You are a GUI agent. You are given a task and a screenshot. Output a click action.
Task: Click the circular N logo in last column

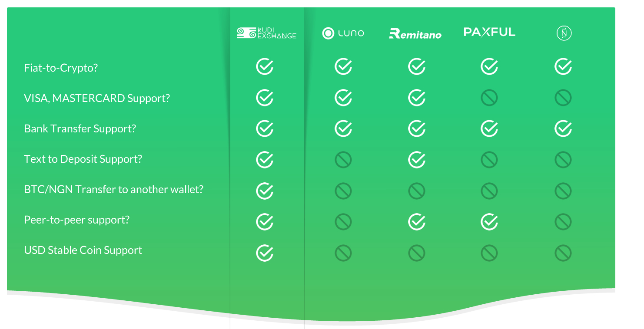pos(564,33)
